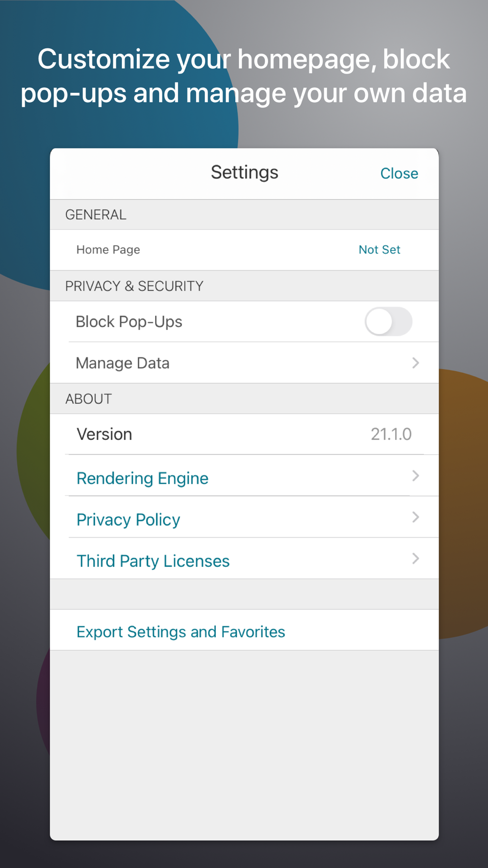This screenshot has width=488, height=868.
Task: Select the ABOUT section header
Action: 88,399
